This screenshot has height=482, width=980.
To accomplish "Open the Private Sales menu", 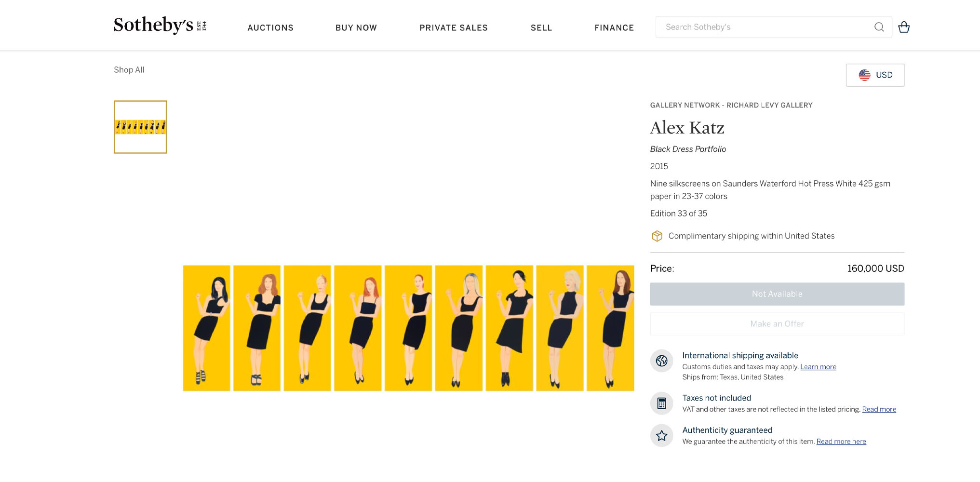I will pos(454,28).
